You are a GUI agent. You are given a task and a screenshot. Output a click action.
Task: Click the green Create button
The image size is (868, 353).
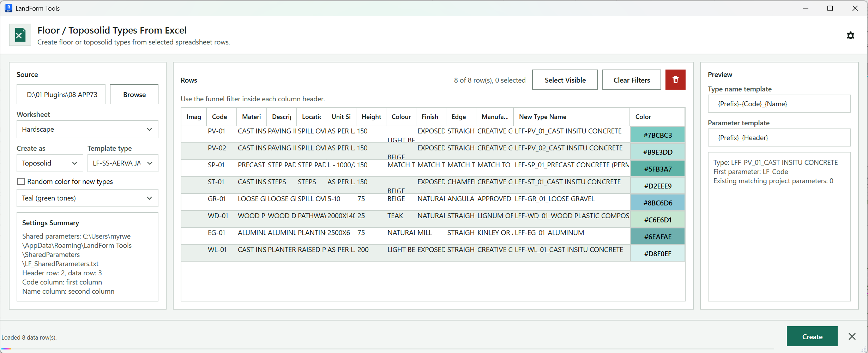[812, 336]
